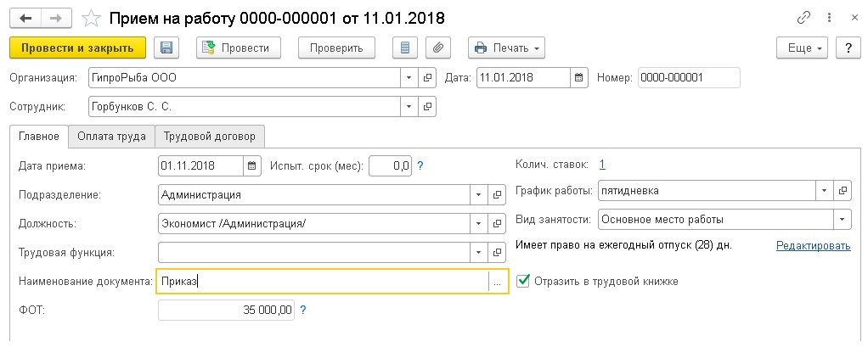Click into the ФОТ amount field
The width and height of the screenshot is (868, 347).
(226, 311)
